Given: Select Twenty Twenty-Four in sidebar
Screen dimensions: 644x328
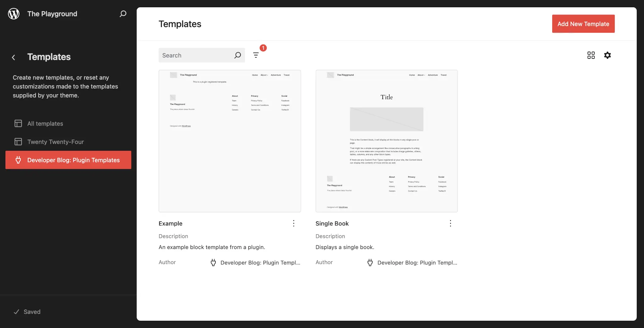Looking at the screenshot, I should tap(68, 142).
